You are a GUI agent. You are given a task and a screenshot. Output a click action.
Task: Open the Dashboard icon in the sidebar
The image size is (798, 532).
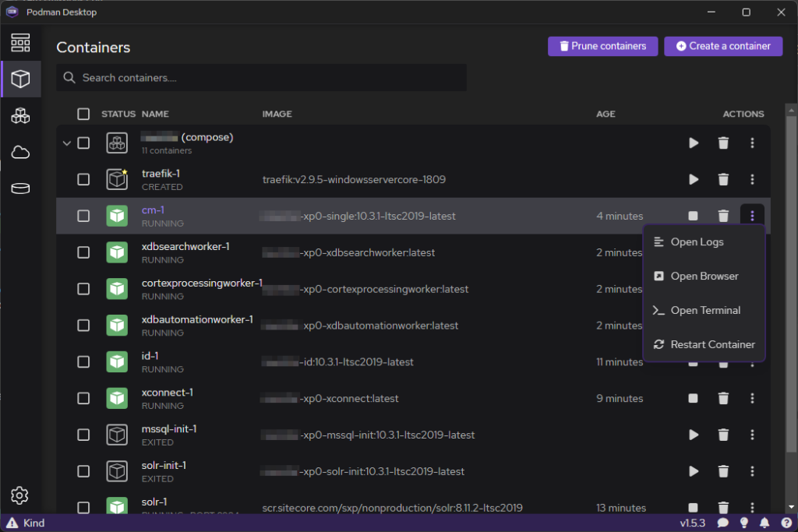[20, 43]
